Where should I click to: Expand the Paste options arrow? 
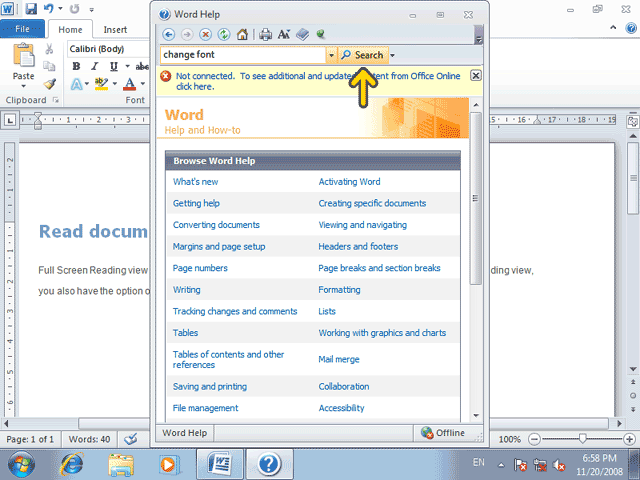coord(23,86)
